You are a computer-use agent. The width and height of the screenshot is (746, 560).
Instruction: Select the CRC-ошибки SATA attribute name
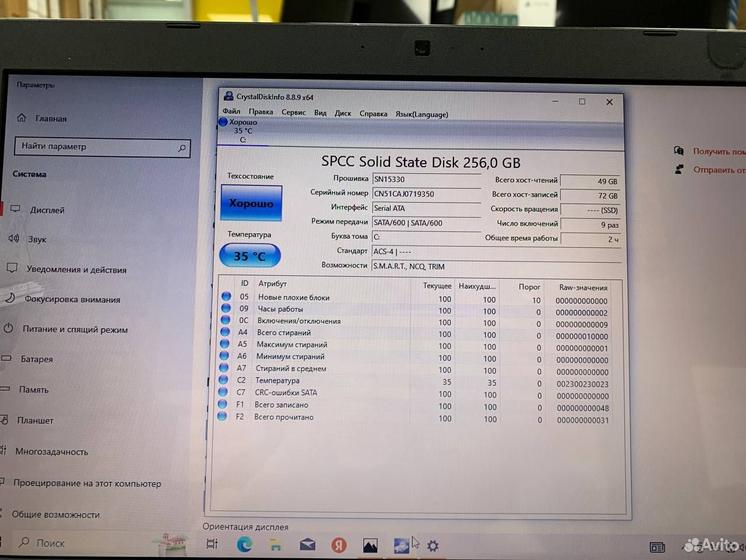point(285,393)
